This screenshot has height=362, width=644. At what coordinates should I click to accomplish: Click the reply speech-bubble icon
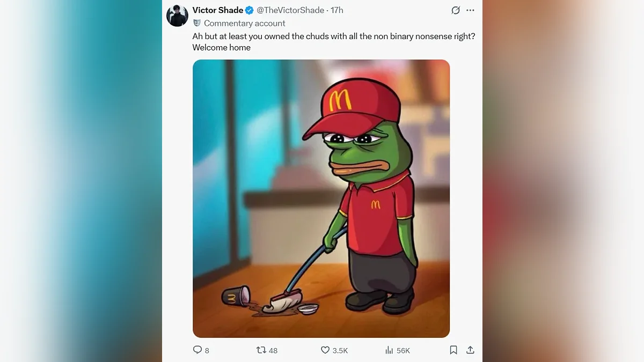coord(197,350)
